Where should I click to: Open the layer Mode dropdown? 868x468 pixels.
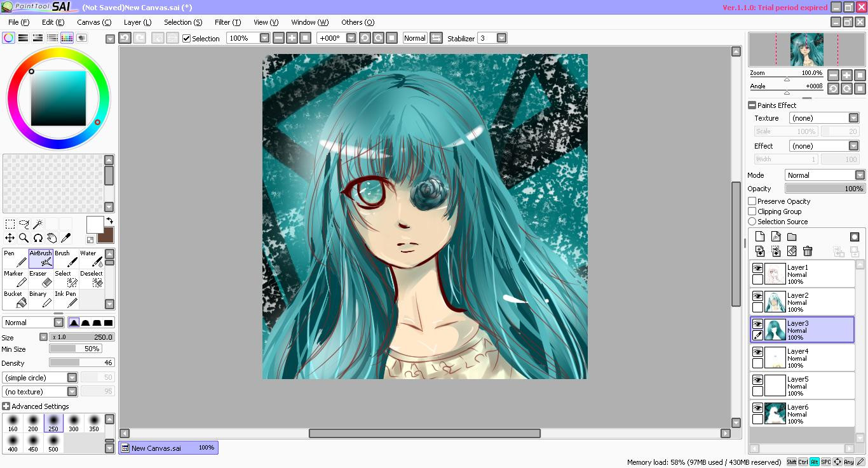[x=859, y=175]
